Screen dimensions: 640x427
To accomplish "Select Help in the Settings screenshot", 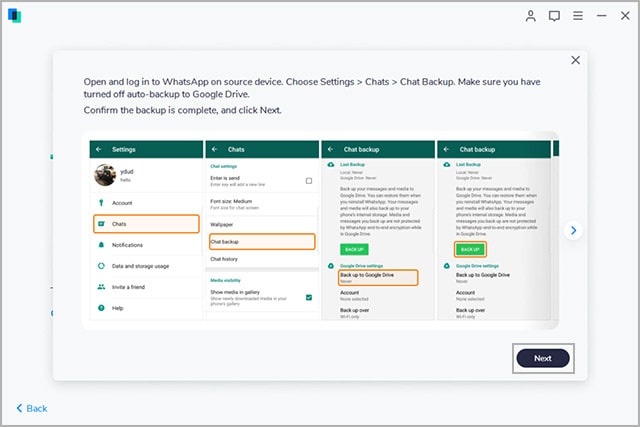I will pos(146,308).
